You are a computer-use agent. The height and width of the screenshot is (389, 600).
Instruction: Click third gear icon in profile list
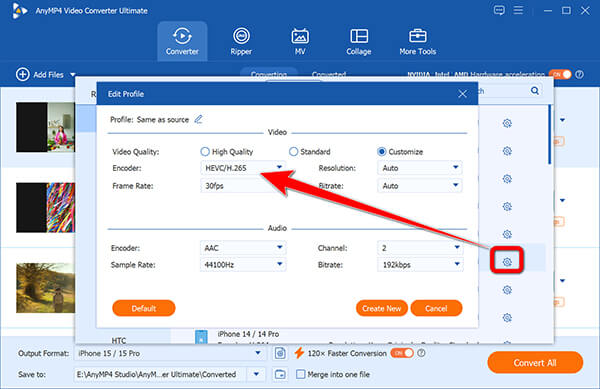(x=507, y=179)
